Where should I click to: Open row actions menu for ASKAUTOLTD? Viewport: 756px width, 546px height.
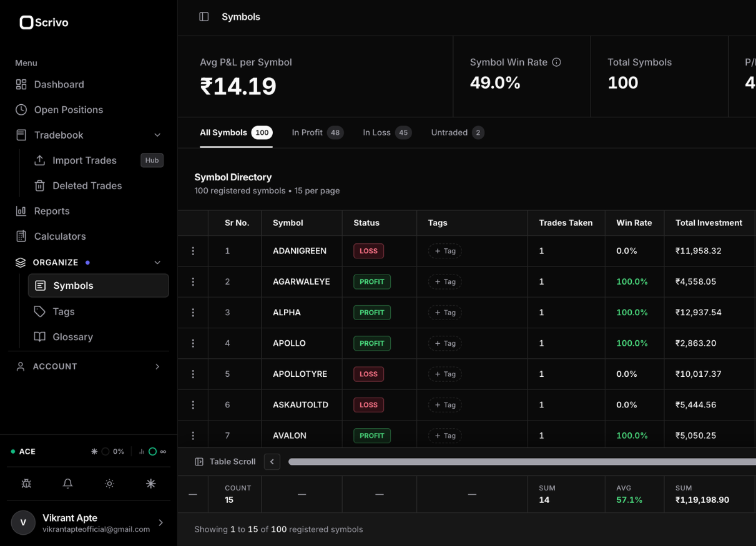coord(193,405)
